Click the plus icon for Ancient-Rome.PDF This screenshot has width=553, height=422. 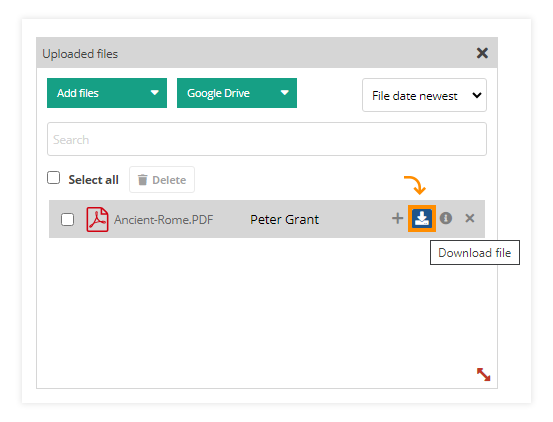(397, 219)
